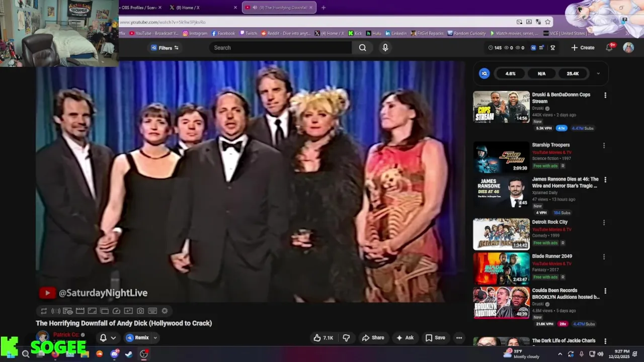Expand the Remix dropdown arrow
The image size is (644, 362).
coord(155,338)
